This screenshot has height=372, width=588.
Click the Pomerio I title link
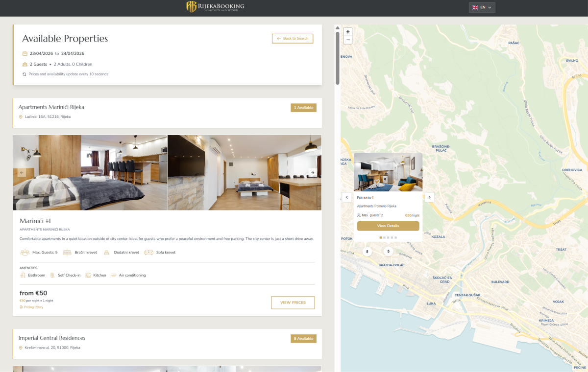click(x=365, y=198)
